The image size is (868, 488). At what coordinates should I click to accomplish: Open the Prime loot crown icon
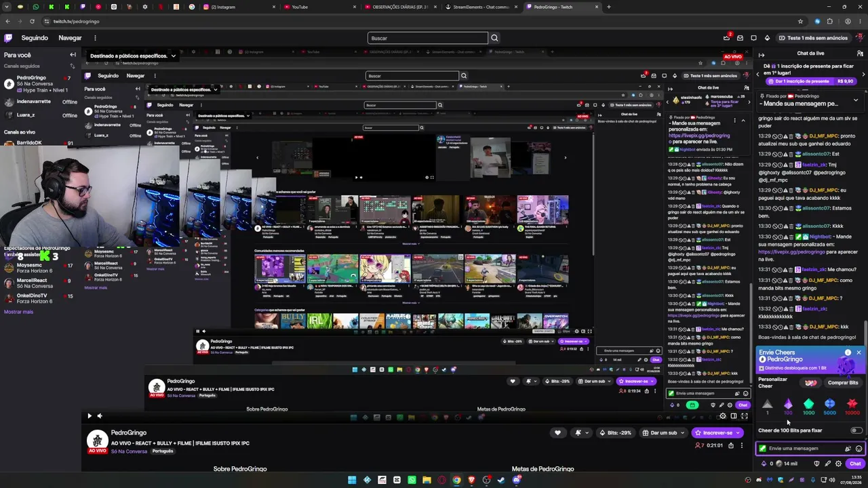pyautogui.click(x=726, y=38)
